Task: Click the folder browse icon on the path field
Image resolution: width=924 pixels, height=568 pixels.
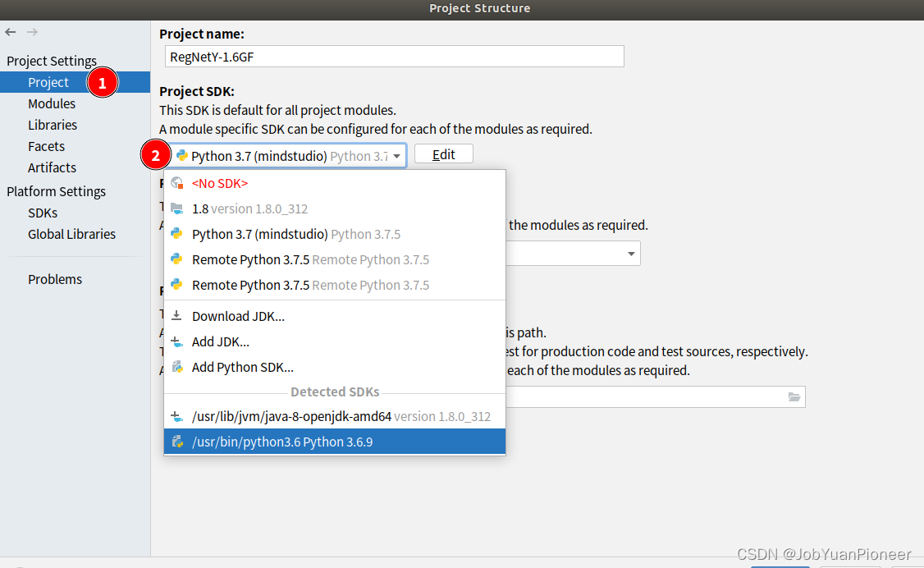Action: 794,396
